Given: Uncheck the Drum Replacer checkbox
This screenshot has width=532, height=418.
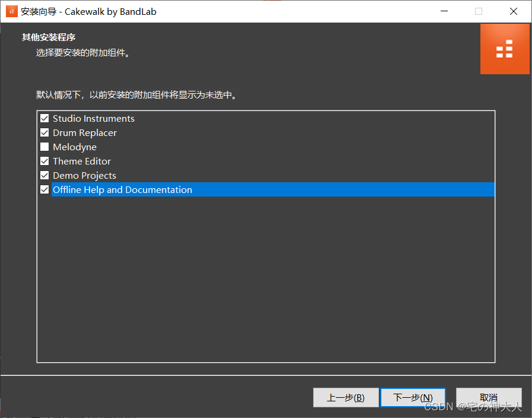Looking at the screenshot, I should coord(44,132).
